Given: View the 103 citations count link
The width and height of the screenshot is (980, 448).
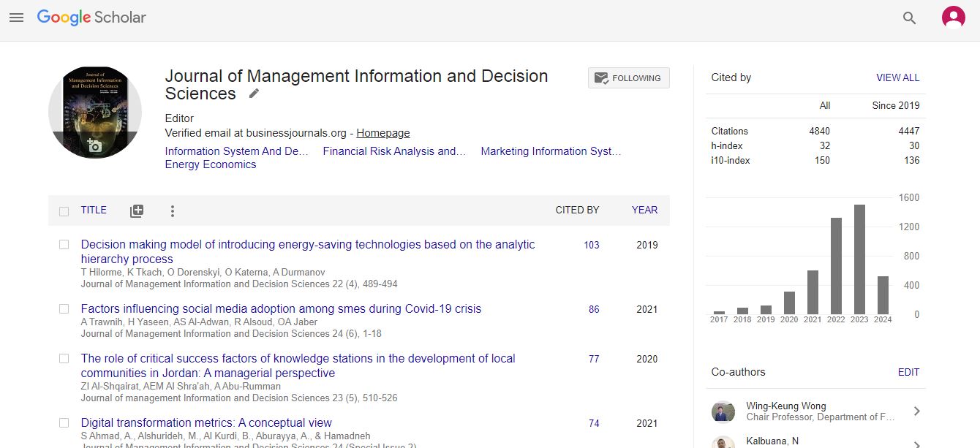Looking at the screenshot, I should (x=592, y=245).
